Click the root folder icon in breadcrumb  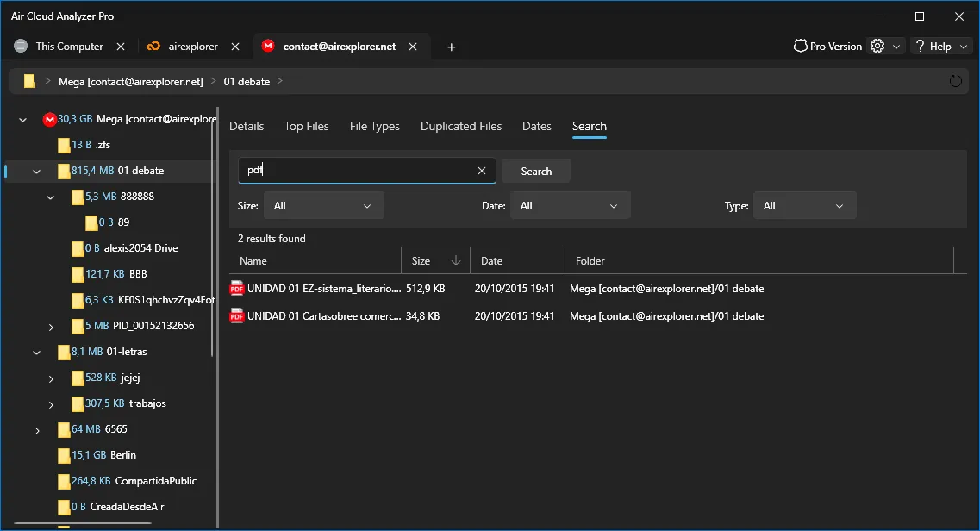pos(29,81)
